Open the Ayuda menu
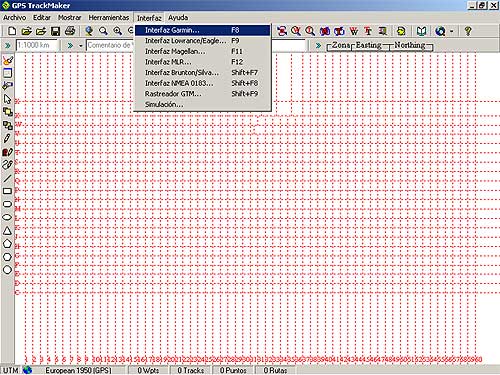Screen dimensions: 500x375 tap(178, 18)
